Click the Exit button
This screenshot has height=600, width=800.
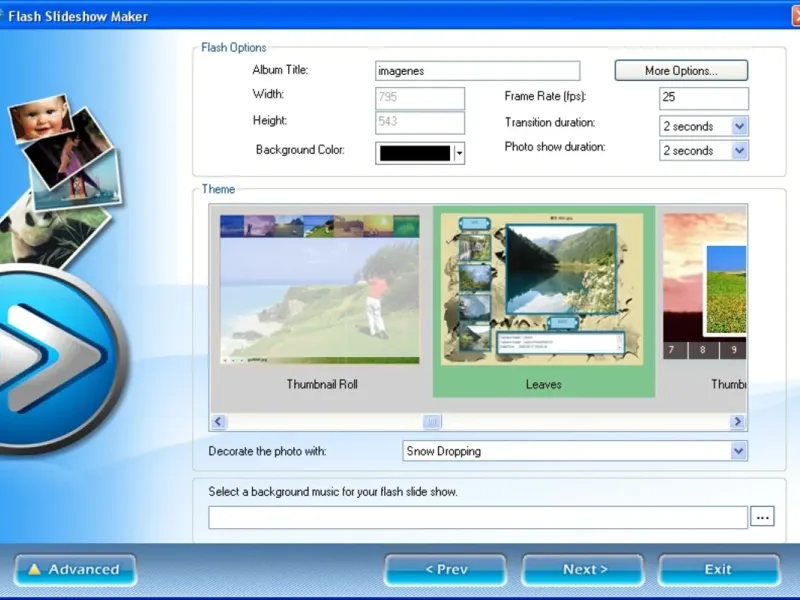pos(719,569)
